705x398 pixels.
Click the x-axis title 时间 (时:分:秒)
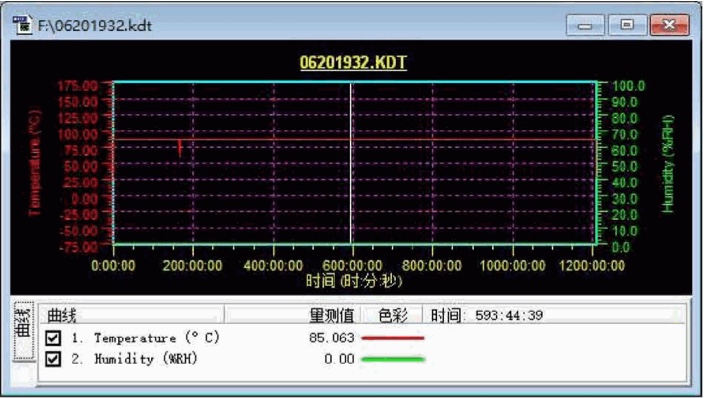(354, 282)
